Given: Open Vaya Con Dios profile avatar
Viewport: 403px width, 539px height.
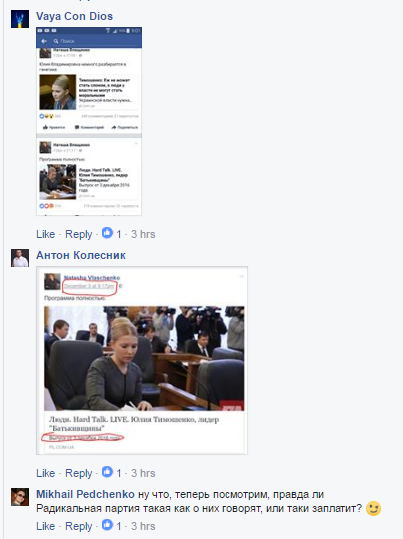Looking at the screenshot, I should [x=20, y=19].
